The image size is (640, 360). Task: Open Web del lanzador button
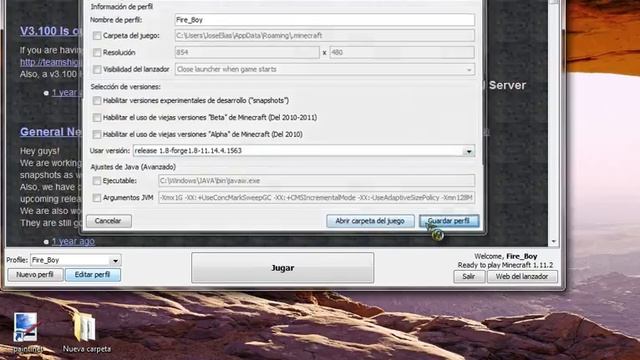coord(522,276)
